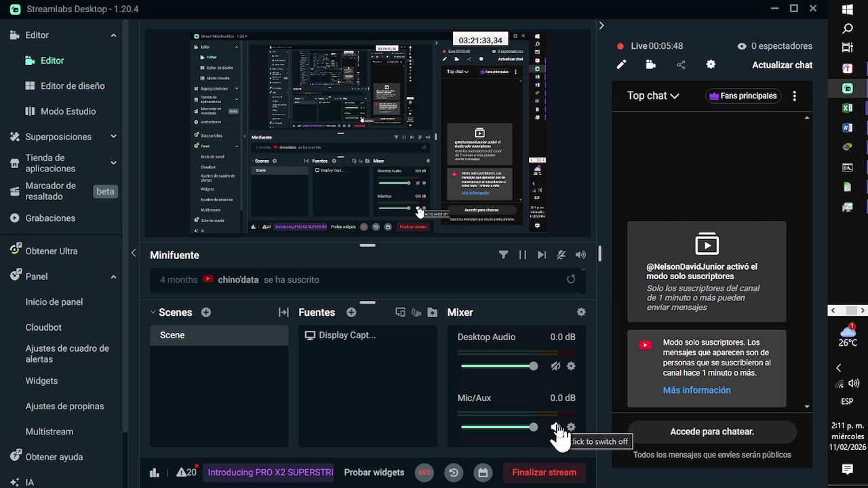Collapse the Scenes dropdown chevron
Image resolution: width=868 pixels, height=488 pixels.
click(153, 312)
